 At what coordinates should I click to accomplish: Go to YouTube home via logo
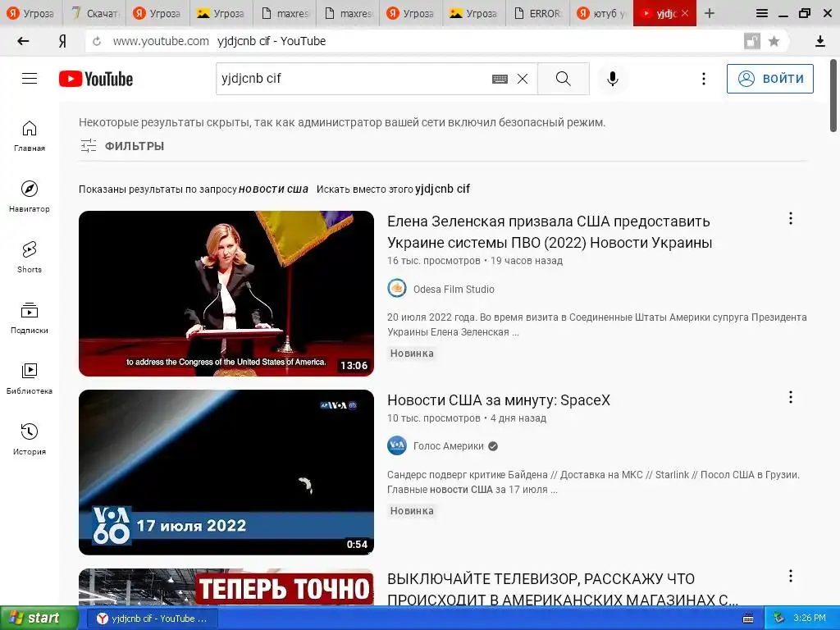(96, 79)
